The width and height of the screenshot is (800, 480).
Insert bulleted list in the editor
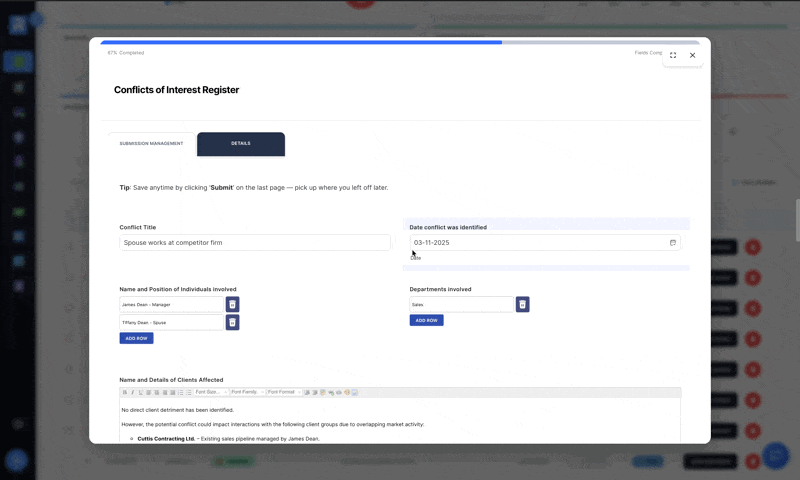pos(189,392)
